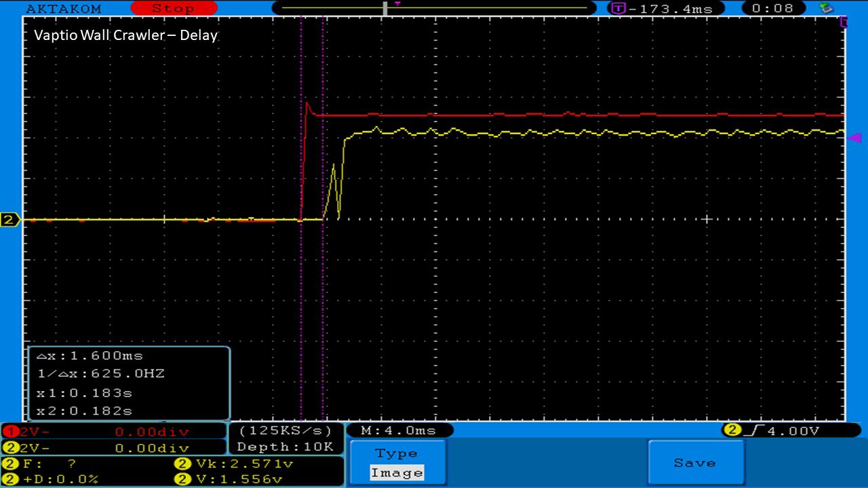The height and width of the screenshot is (488, 868).
Task: Click the yellow channel 2 scale badge
Action: [9, 448]
